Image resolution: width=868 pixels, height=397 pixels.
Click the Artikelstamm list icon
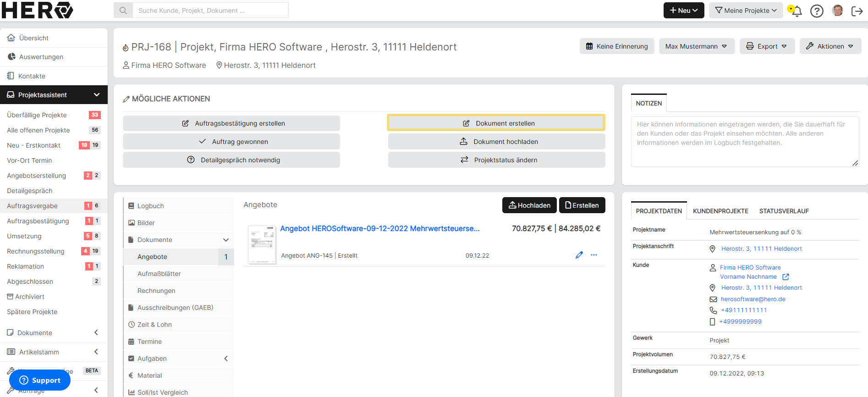coord(11,352)
